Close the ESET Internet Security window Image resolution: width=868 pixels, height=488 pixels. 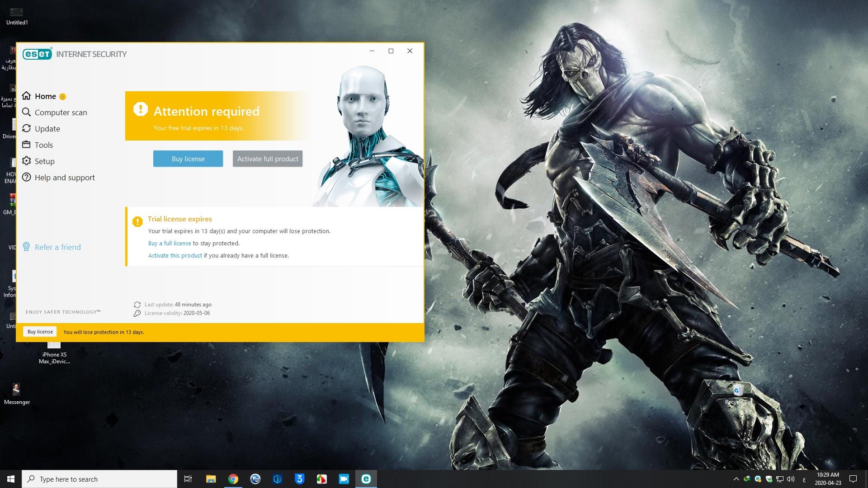(x=410, y=51)
